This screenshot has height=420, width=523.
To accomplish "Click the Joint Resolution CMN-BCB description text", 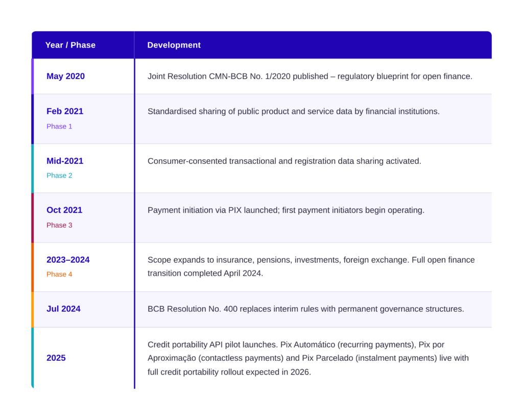I will [310, 76].
